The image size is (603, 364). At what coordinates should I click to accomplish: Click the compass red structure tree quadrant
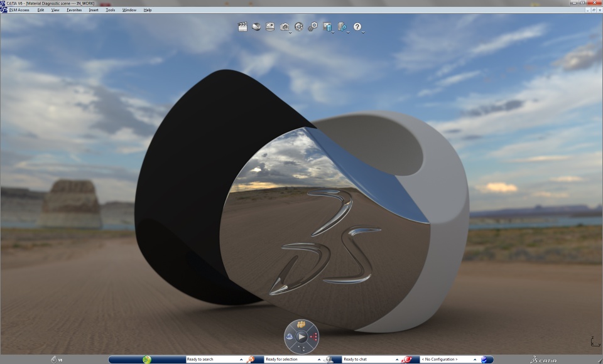coord(314,337)
